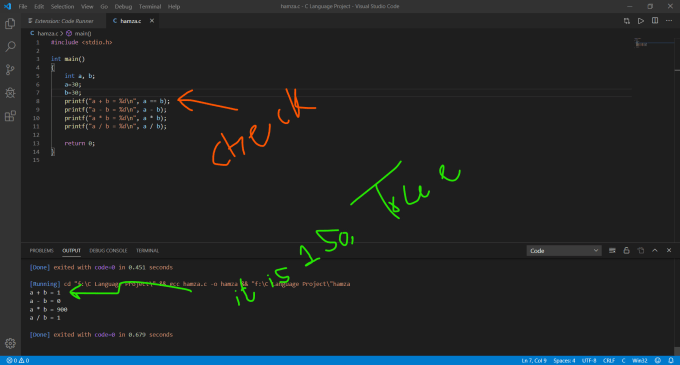
Task: Click the exited in 0.451 seconds line
Action: coord(101,267)
